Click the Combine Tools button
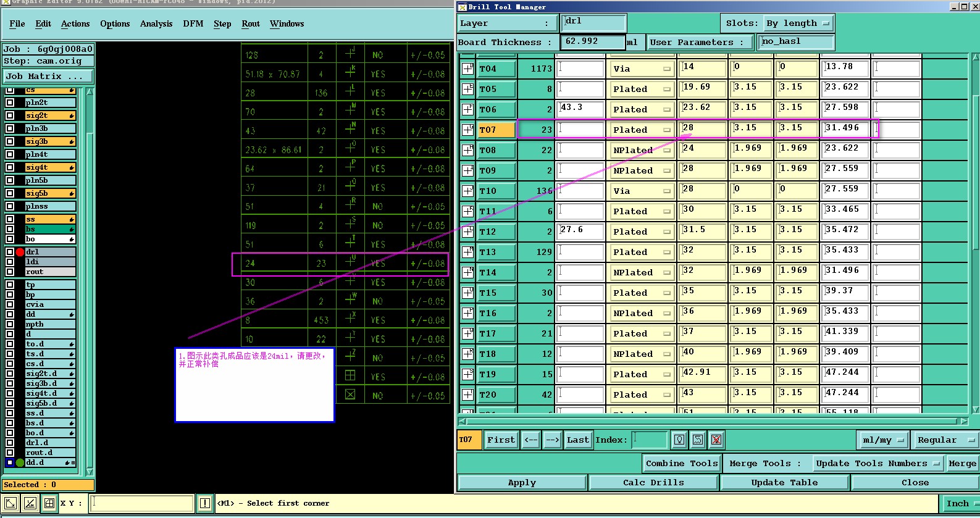The width and height of the screenshot is (980, 518). [682, 463]
